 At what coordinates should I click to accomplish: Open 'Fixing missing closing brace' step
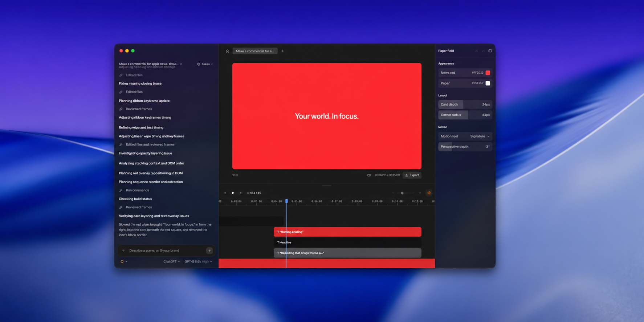coord(140,83)
